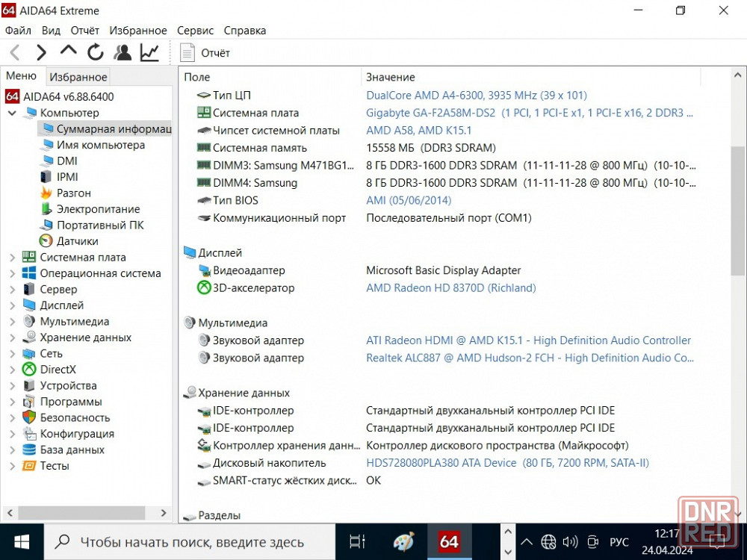Open the DualCore AMD A4-6300 link
The image size is (747, 560).
coord(476,96)
